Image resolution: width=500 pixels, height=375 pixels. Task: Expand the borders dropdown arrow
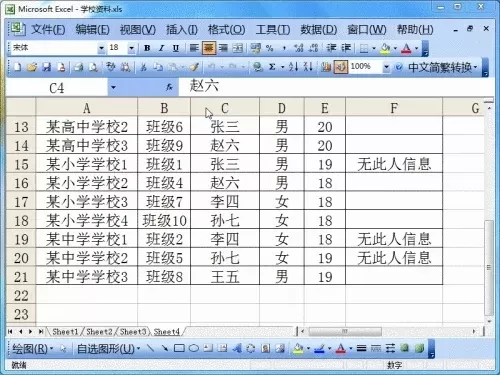coord(374,48)
